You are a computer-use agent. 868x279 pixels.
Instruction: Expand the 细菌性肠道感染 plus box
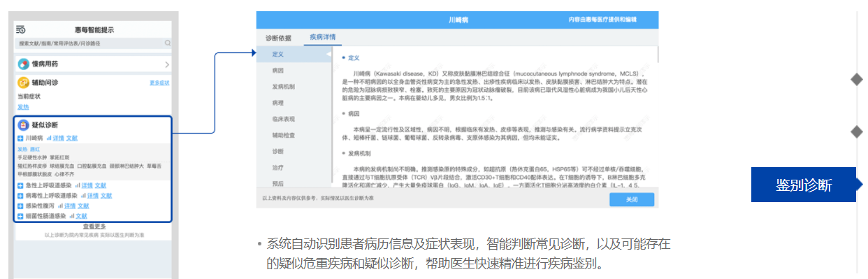click(20, 217)
